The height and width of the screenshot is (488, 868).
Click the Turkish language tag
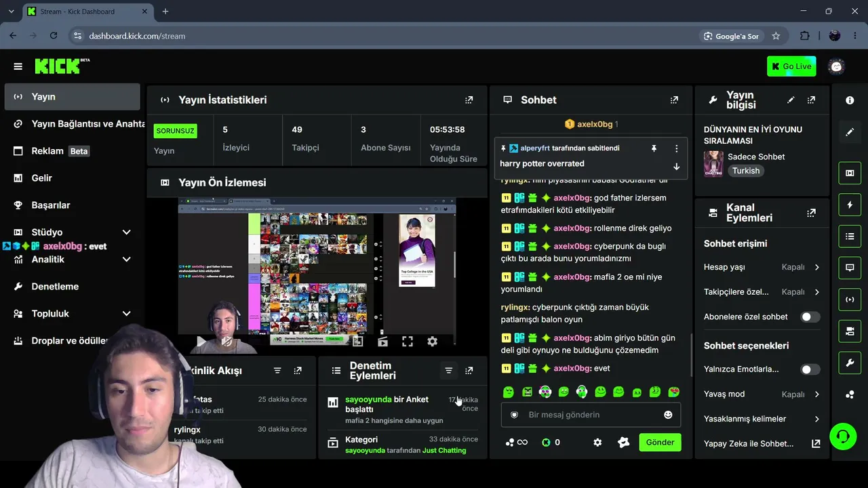tap(746, 171)
